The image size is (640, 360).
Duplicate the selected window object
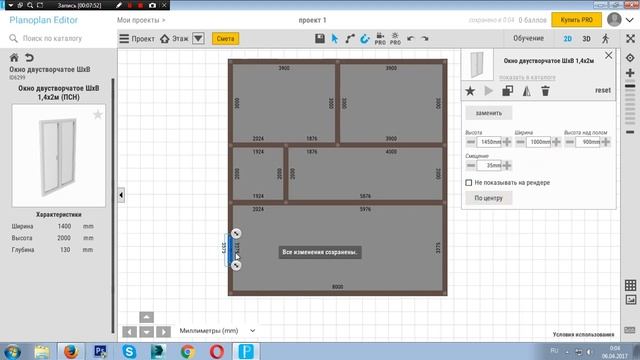(x=507, y=91)
